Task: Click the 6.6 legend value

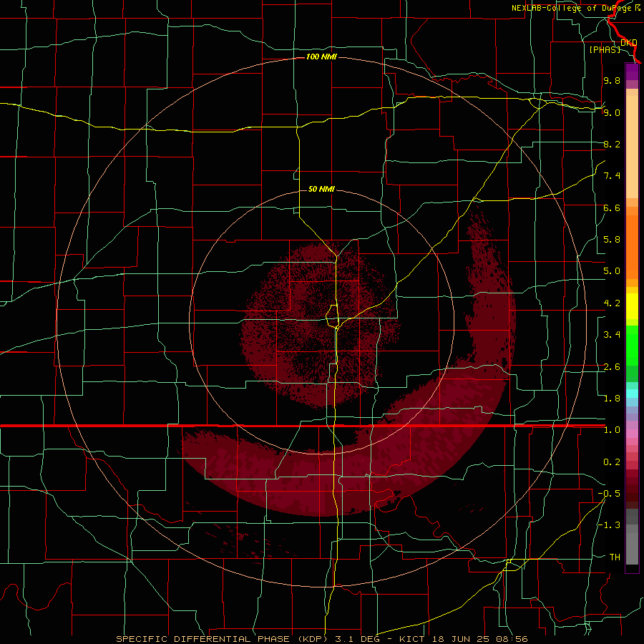Action: coord(612,208)
